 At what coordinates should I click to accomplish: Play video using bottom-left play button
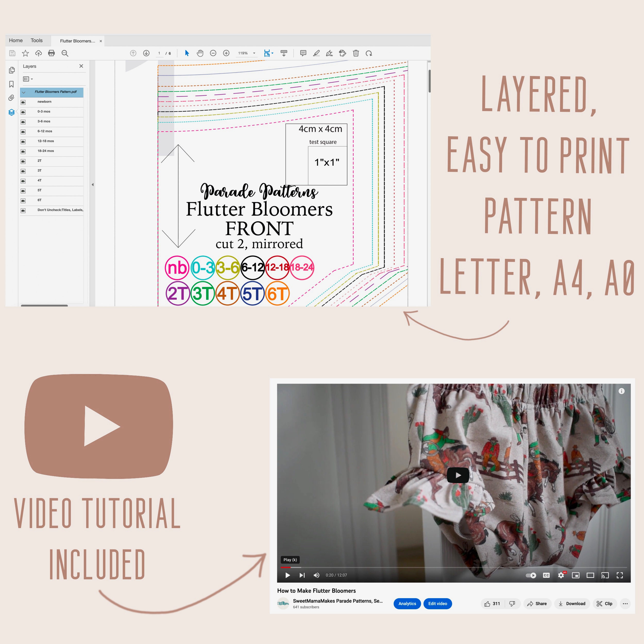coord(288,575)
